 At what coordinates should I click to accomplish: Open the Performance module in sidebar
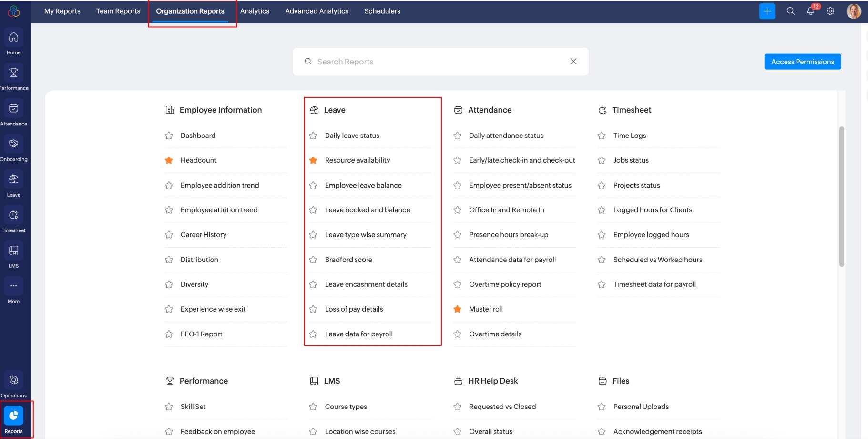[13, 77]
